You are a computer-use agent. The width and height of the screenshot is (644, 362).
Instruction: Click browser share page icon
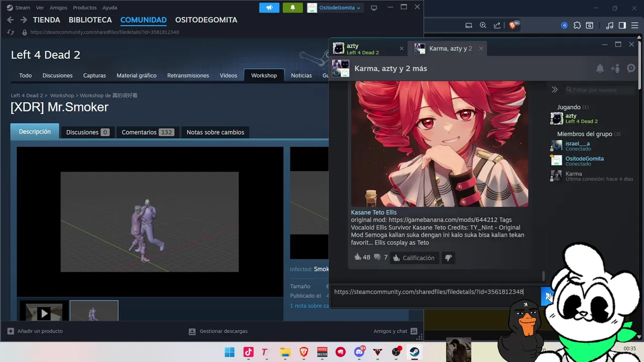497,25
